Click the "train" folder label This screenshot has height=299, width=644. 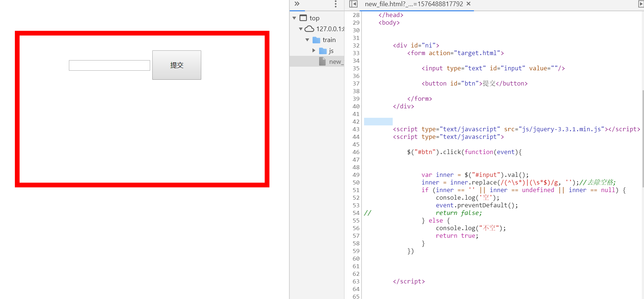[329, 40]
